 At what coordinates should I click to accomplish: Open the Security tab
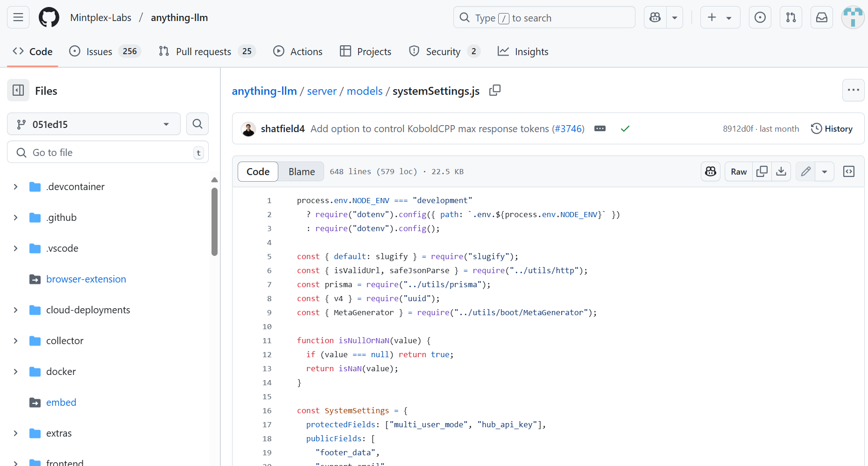tap(444, 51)
